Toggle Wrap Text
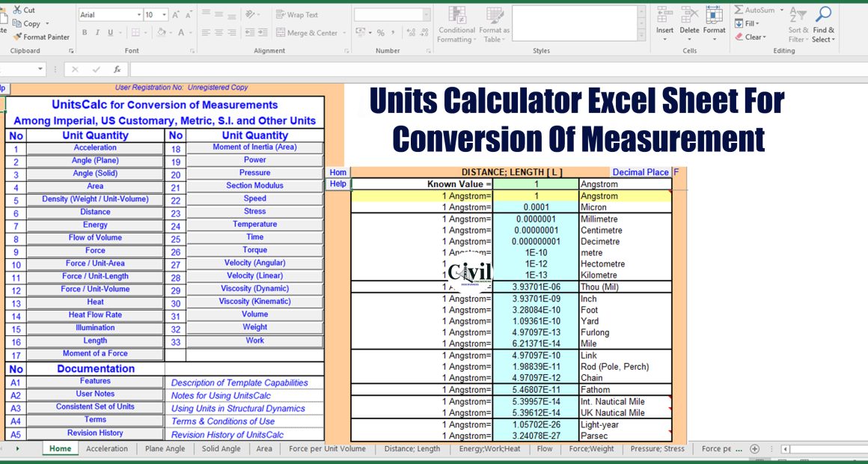This screenshot has width=868, height=464. (x=297, y=15)
